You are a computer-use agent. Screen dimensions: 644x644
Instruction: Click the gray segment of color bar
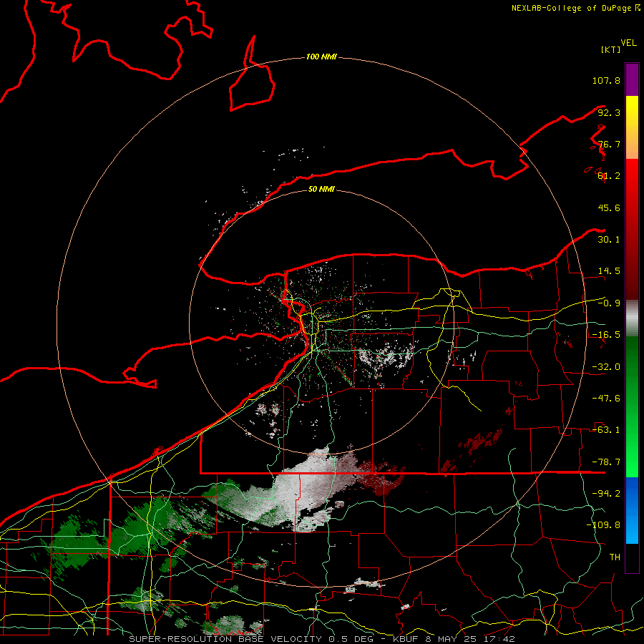[x=632, y=318]
